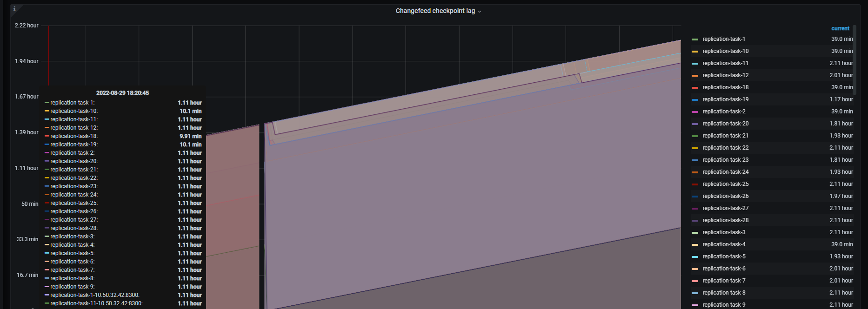This screenshot has width=868, height=309.
Task: Toggle the replication-task-19 series in legend
Action: [x=725, y=99]
